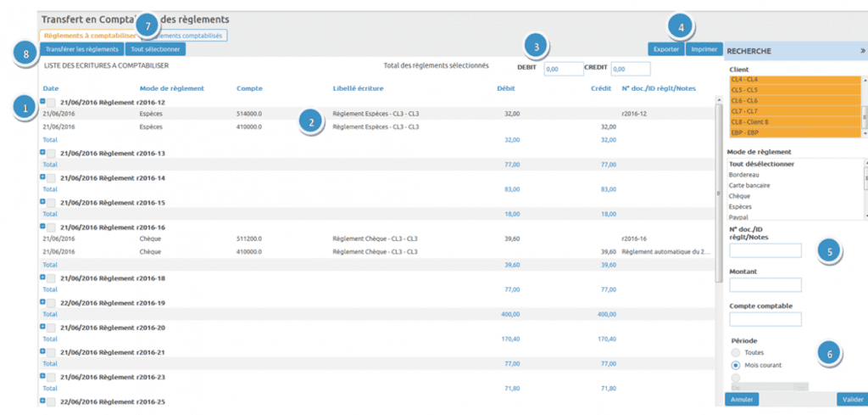Tick checkbox for Règlement r2016-18
Viewport: 868px width, 415px height.
coord(51,278)
